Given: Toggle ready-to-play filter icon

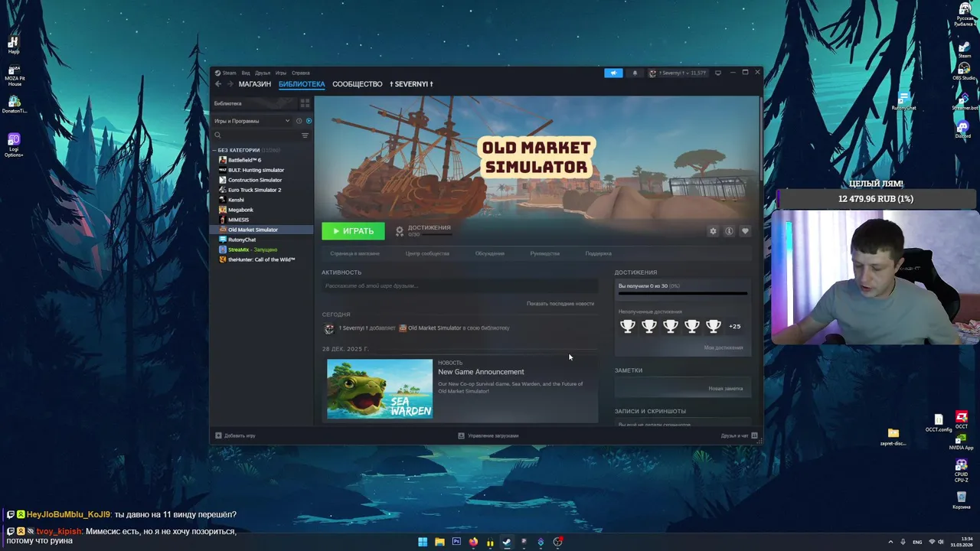Looking at the screenshot, I should coord(309,121).
